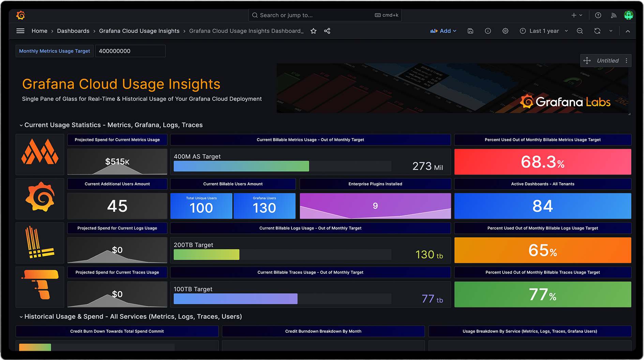Collapse the Historical Usage & Spend section
644x360 pixels.
[21, 316]
